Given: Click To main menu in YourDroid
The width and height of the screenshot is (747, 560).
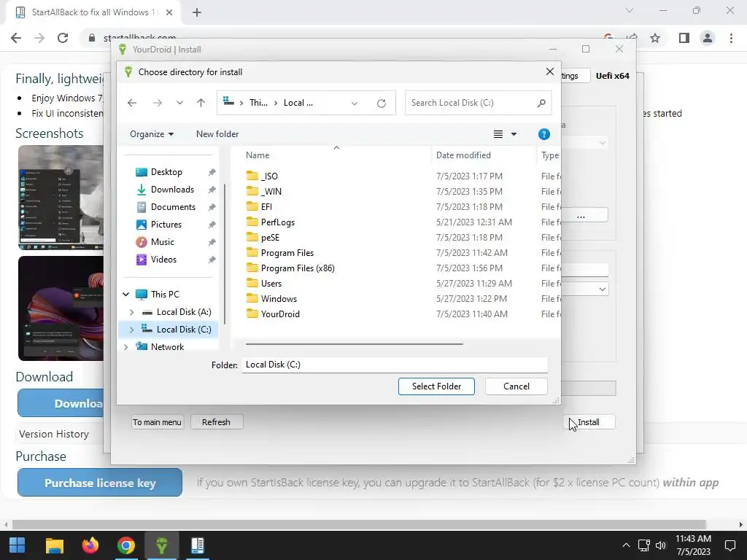Looking at the screenshot, I should 157,422.
